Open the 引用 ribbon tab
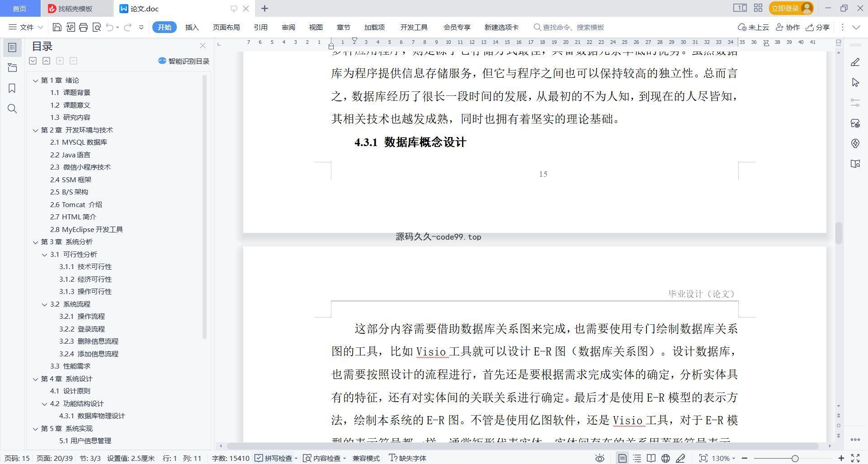868x464 pixels. tap(260, 27)
